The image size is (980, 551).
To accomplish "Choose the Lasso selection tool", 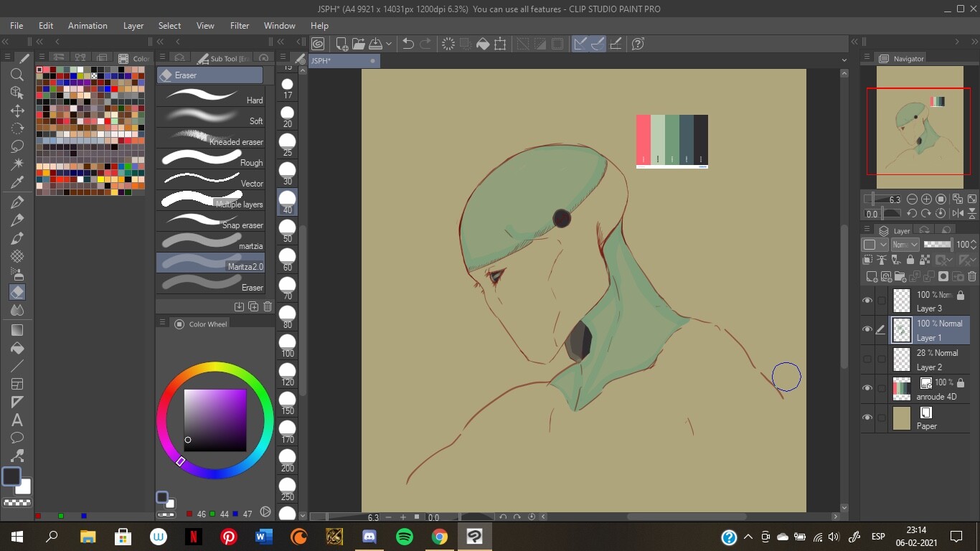I will click(17, 146).
